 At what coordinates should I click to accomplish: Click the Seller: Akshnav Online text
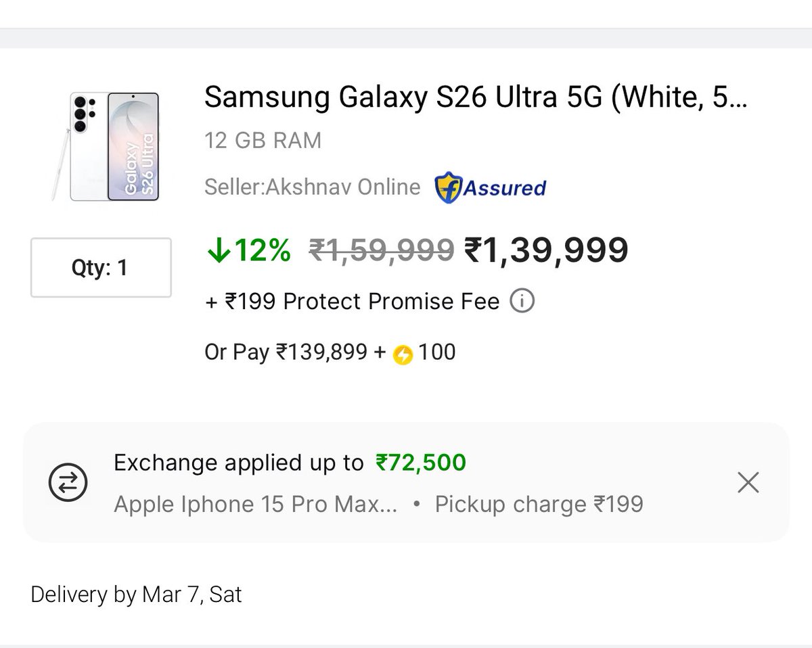pyautogui.click(x=313, y=187)
